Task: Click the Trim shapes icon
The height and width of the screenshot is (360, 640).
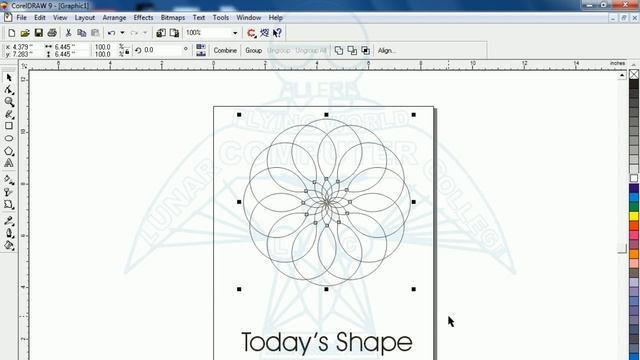Action: (352, 51)
